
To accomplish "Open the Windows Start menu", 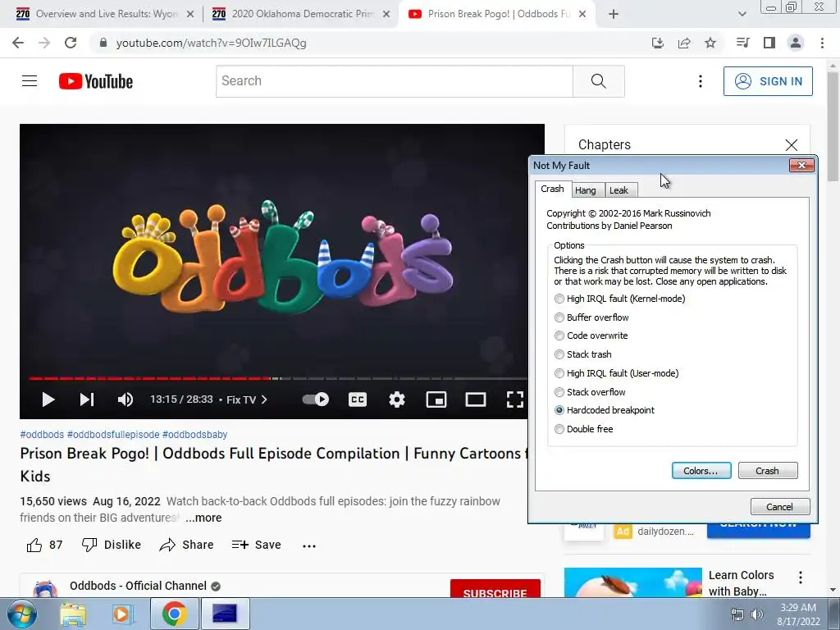I will tap(22, 614).
